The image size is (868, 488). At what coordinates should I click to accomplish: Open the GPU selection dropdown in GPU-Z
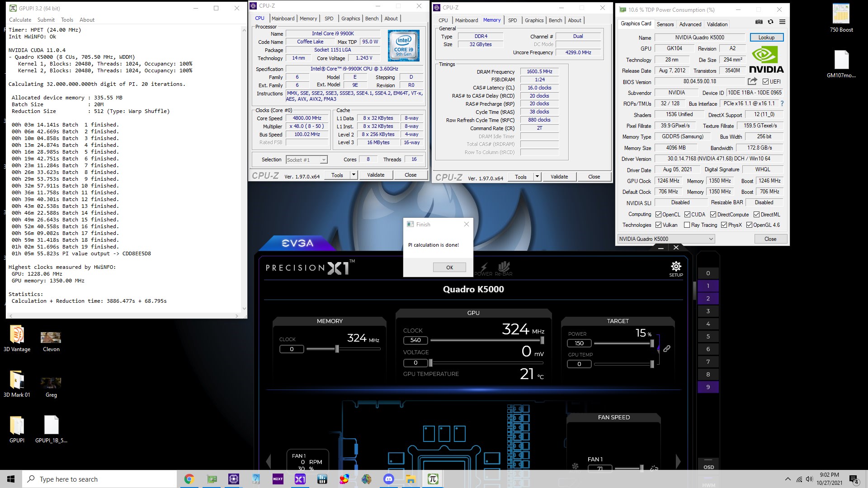click(x=666, y=239)
